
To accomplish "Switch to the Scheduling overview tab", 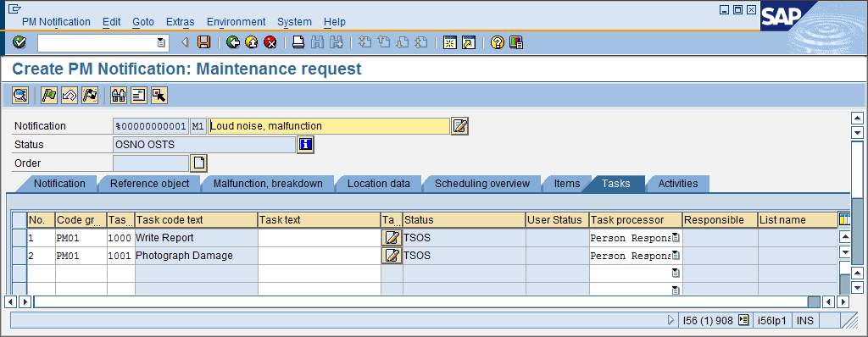I will (x=481, y=184).
